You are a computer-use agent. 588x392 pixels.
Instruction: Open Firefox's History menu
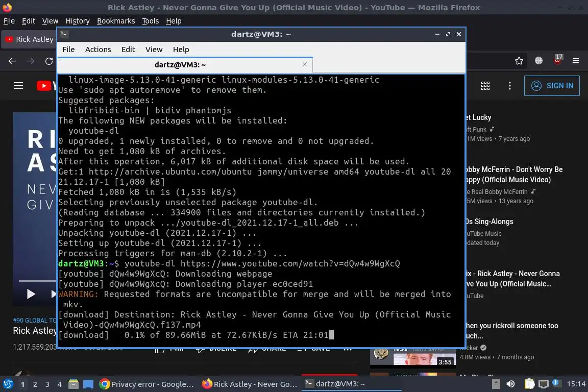(x=78, y=21)
